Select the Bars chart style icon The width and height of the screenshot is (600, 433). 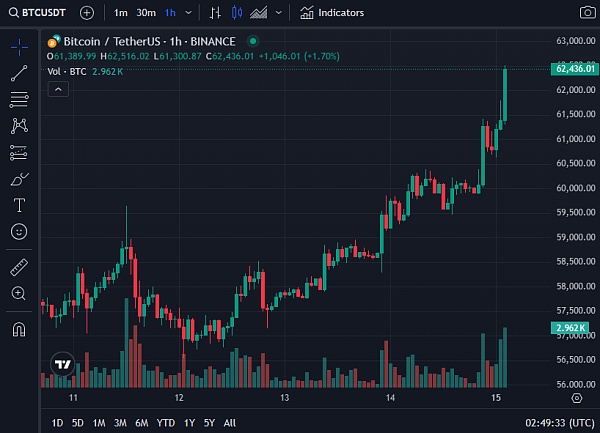coord(215,13)
